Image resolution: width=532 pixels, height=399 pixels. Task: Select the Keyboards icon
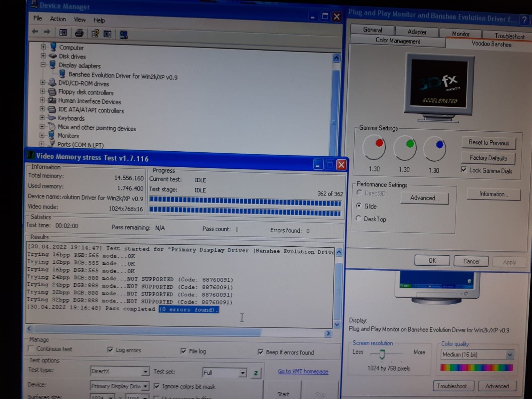(52, 118)
